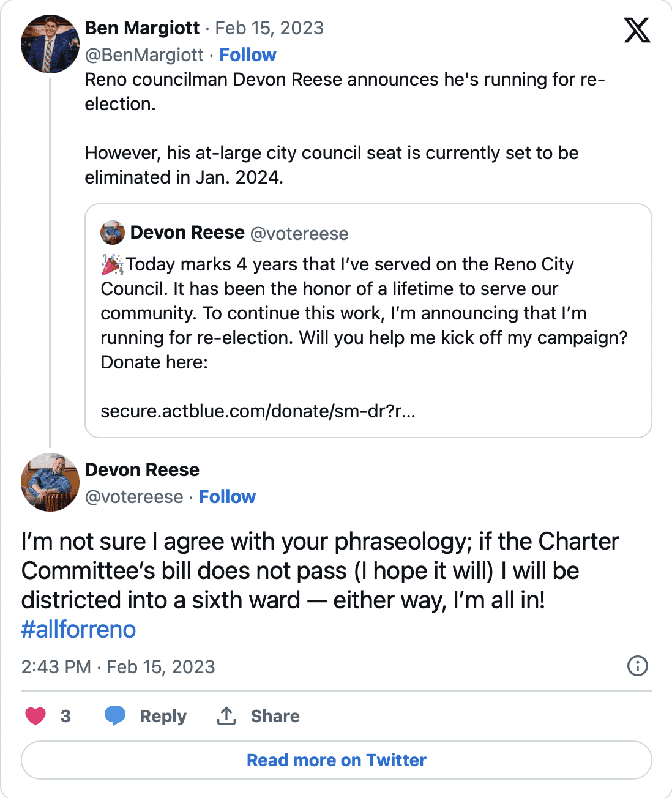The width and height of the screenshot is (672, 798).
Task: Click the Share label
Action: click(x=275, y=716)
